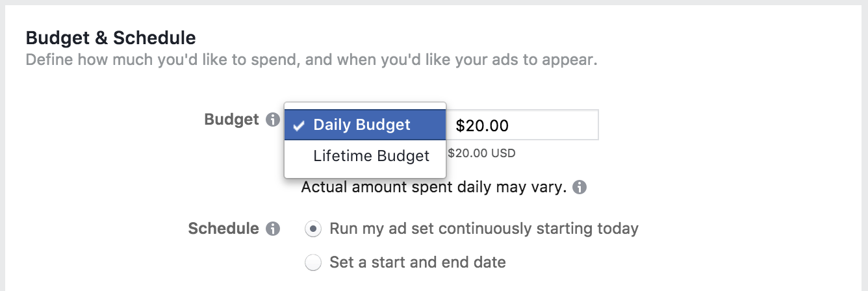Image resolution: width=868 pixels, height=291 pixels.
Task: Click blank bottom padding of budget dropdown
Action: click(365, 174)
